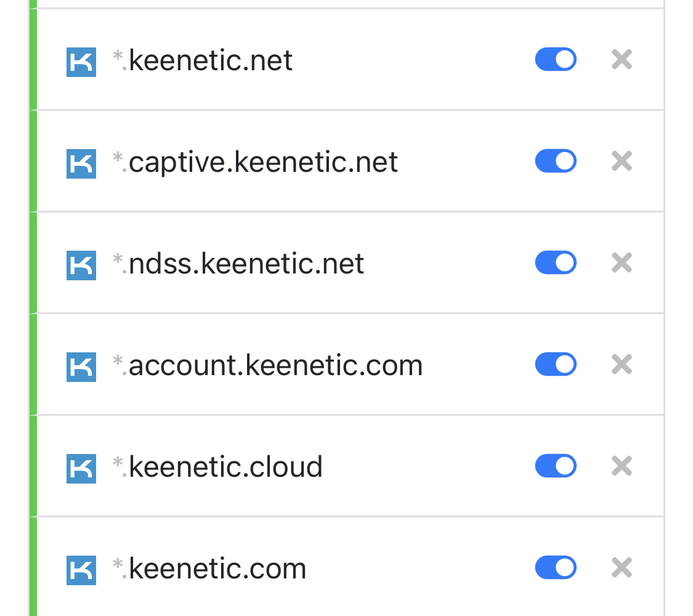Remove the *.keenetic.cloud row
The height and width of the screenshot is (616, 693).
[x=622, y=466]
